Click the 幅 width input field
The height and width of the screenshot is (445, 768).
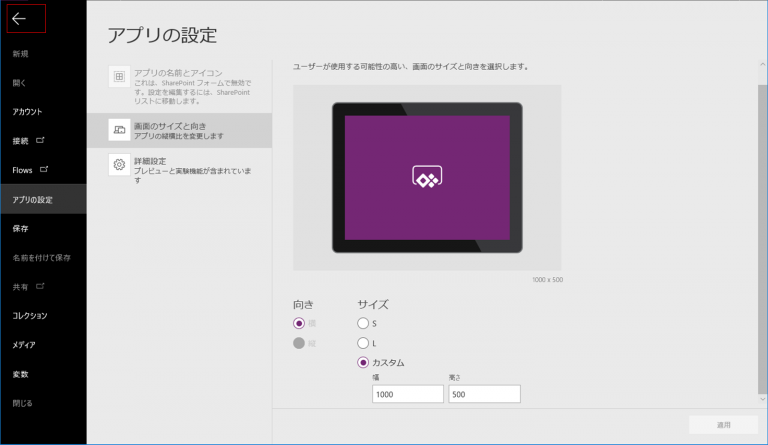pos(407,394)
